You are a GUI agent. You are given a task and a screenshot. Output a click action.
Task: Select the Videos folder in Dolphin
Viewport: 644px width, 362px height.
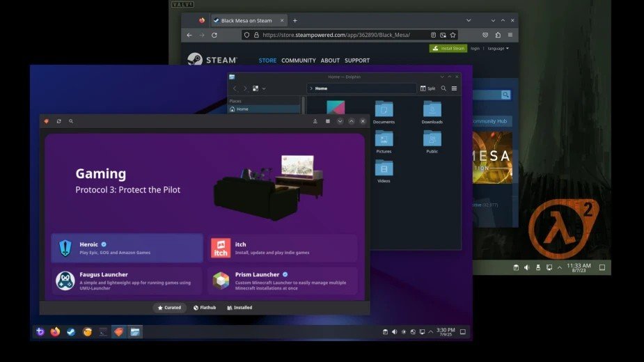[384, 171]
